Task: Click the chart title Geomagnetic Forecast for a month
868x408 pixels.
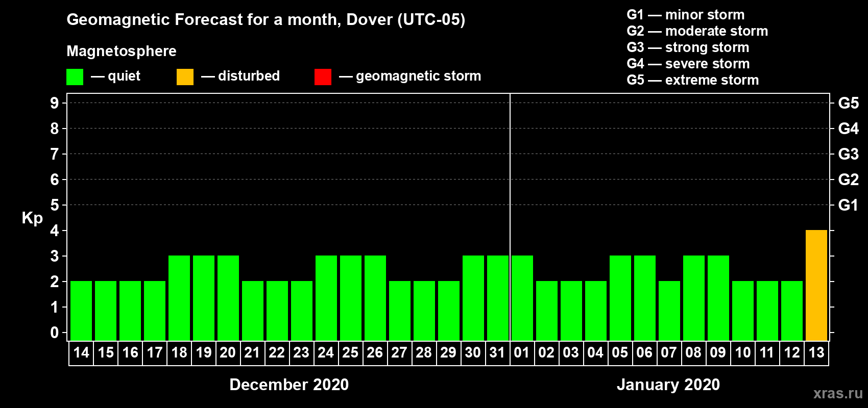Action: pos(266,20)
